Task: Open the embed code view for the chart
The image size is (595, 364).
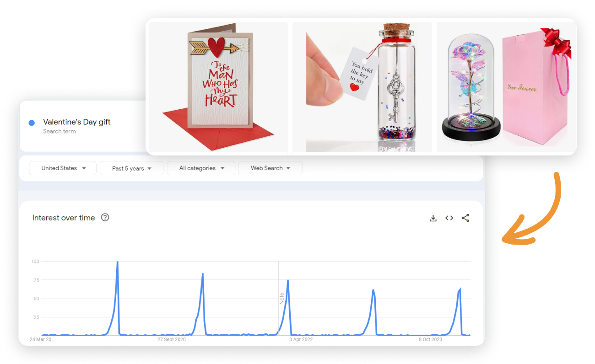Action: point(449,218)
